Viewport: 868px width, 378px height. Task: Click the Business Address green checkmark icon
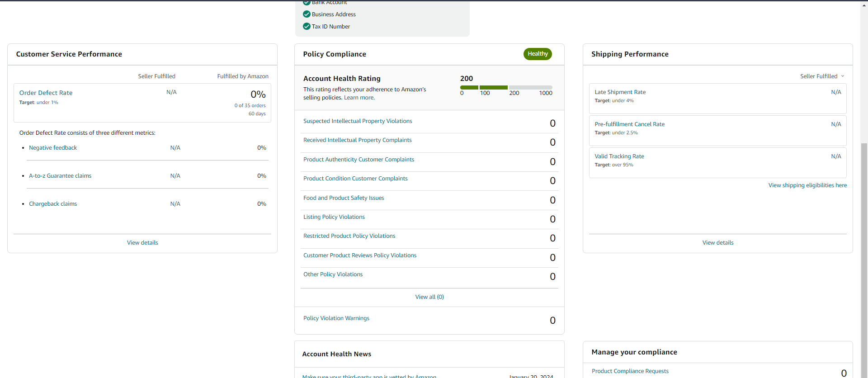coord(307,14)
